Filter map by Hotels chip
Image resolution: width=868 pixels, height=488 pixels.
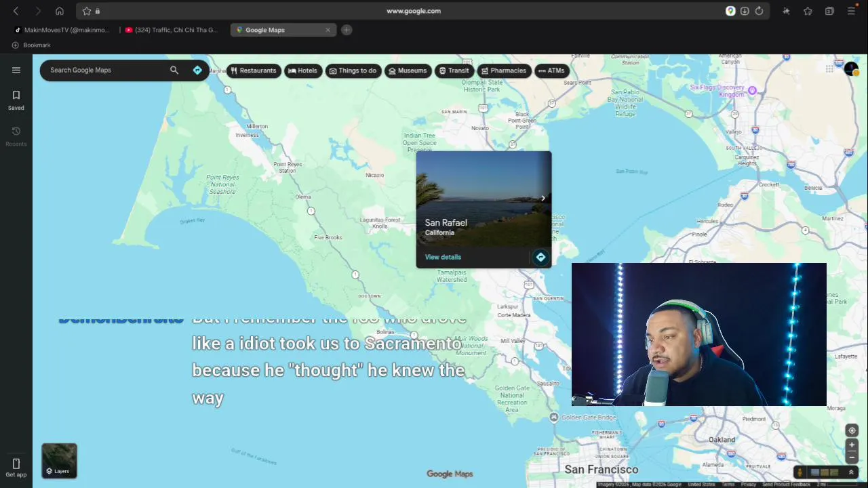[302, 70]
